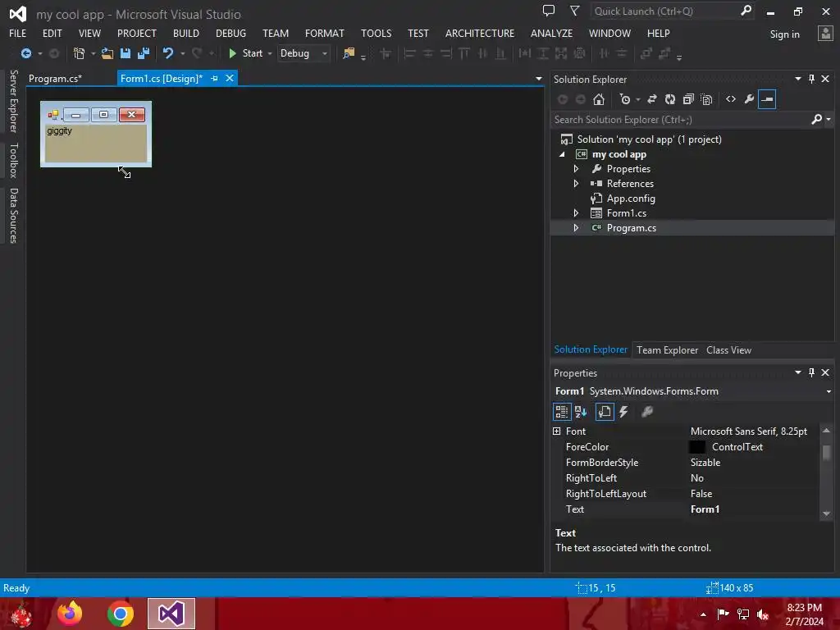Open the feedback speech bubble icon
Viewport: 840px width, 630px height.
pos(548,11)
